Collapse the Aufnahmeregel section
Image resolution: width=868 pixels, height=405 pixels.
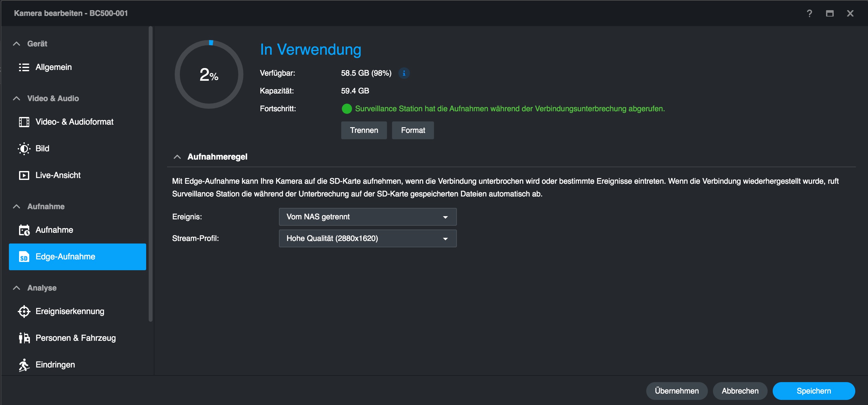(177, 157)
